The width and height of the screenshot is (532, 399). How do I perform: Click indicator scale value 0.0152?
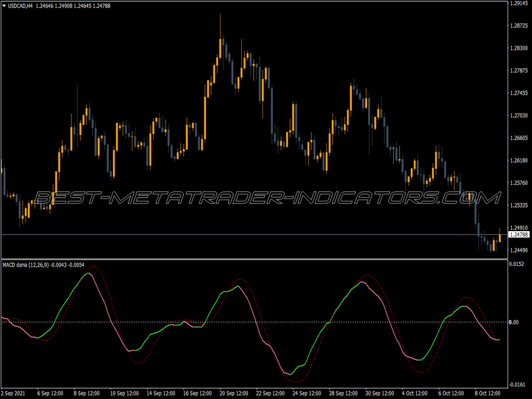pyautogui.click(x=517, y=264)
